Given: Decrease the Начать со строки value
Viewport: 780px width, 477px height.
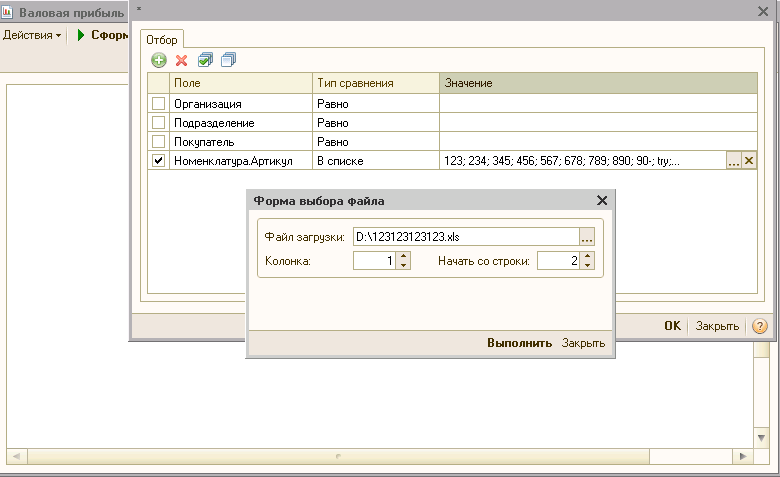Looking at the screenshot, I should coord(587,266).
